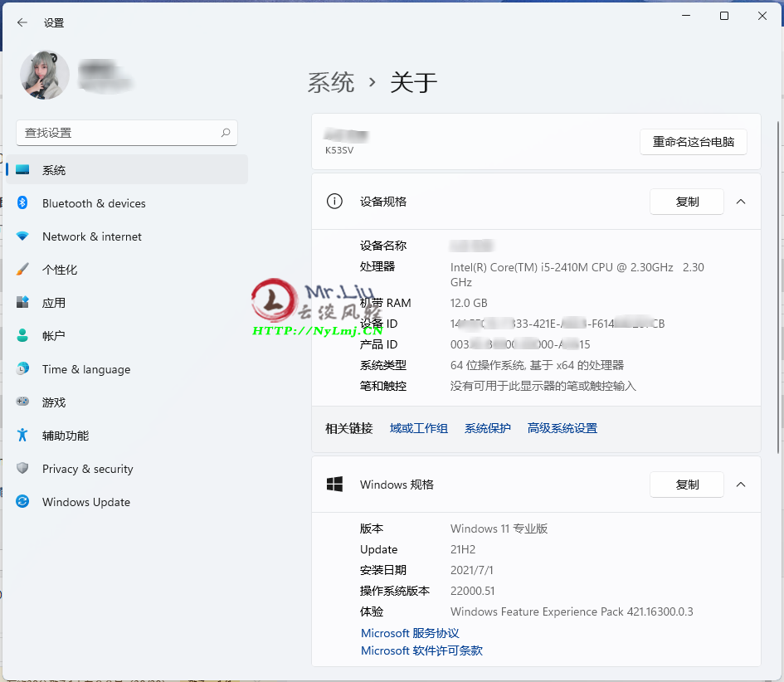Click 系统 in the breadcrumb header
Screen dimensions: 784x682
click(x=330, y=82)
